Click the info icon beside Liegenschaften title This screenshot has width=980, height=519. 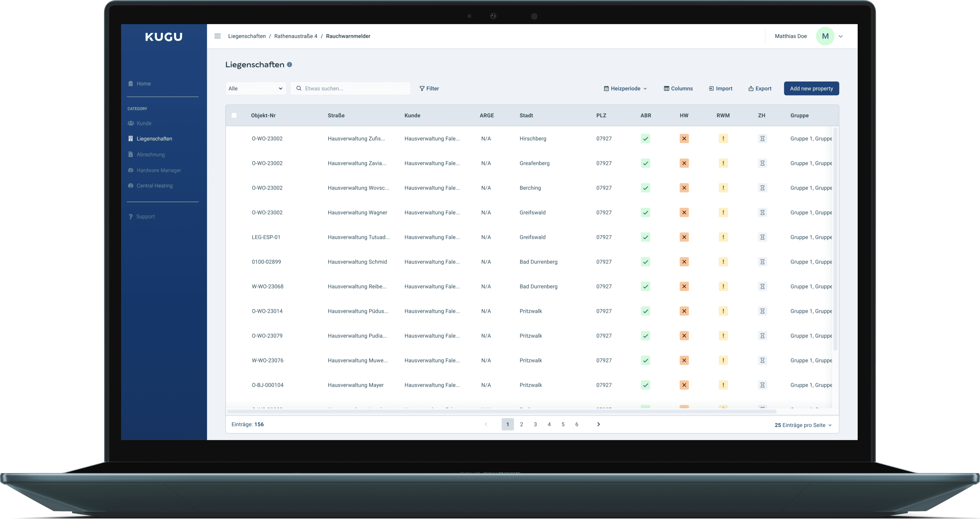[290, 65]
